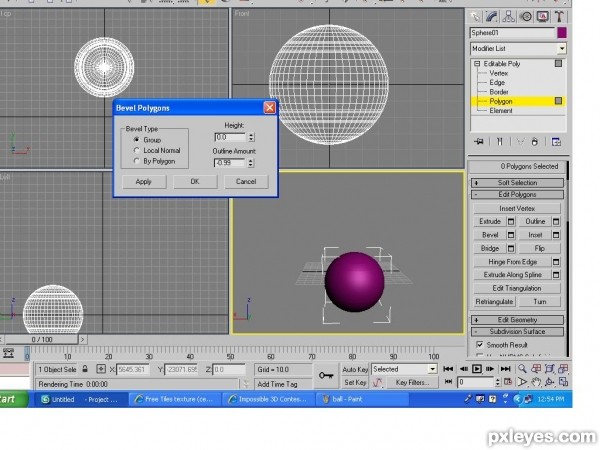600x450 pixels.
Task: Click the magenta object color swatch
Action: pos(562,33)
